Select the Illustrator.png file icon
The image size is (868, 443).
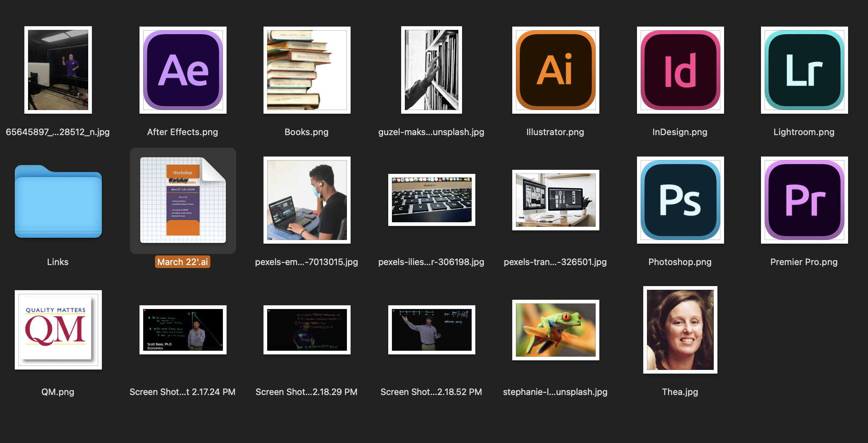(x=555, y=70)
